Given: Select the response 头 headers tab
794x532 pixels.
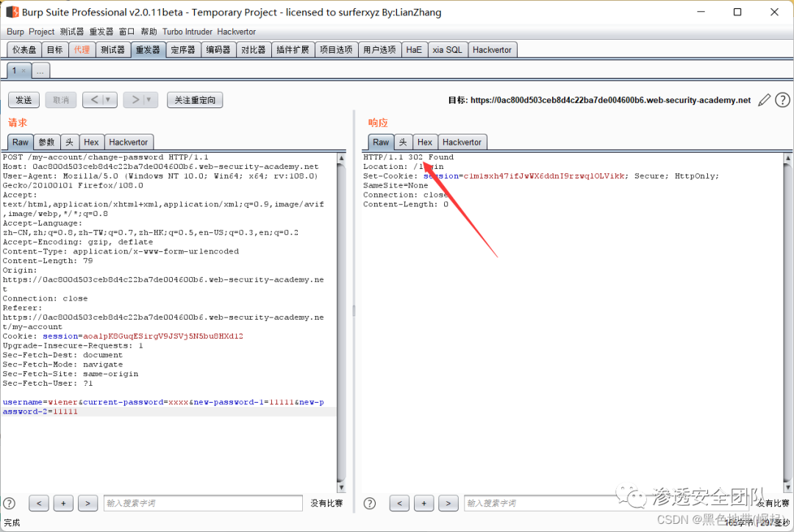Looking at the screenshot, I should (x=403, y=143).
